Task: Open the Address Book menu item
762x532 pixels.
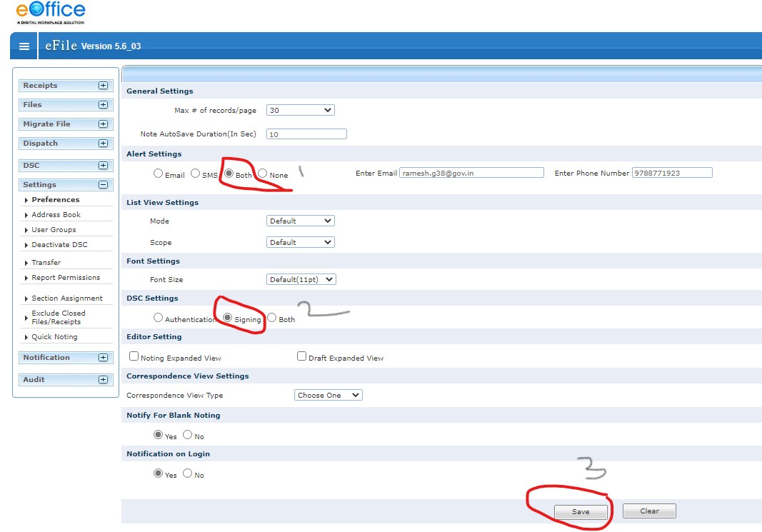Action: 57,215
